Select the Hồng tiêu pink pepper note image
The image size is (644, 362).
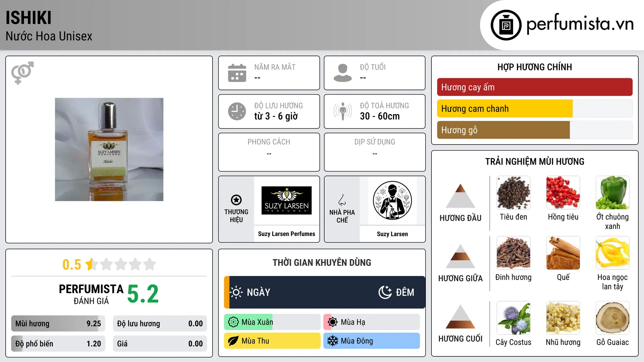pos(563,193)
